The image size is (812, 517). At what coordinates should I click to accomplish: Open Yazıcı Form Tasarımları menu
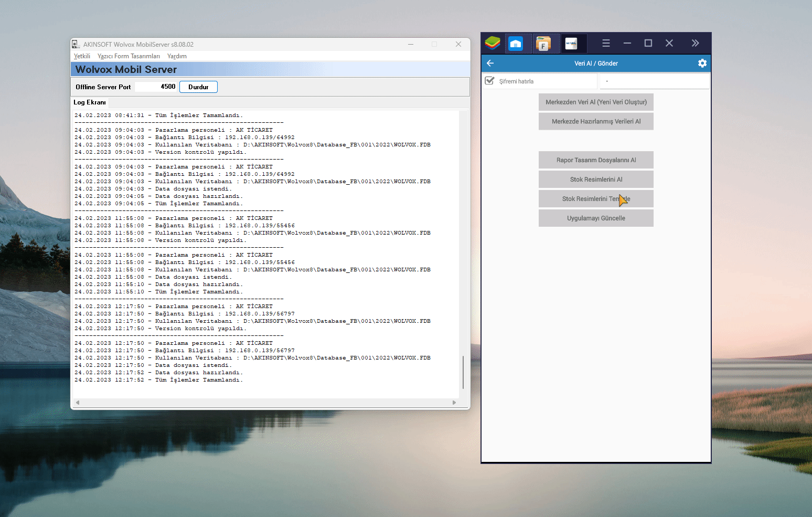click(129, 56)
